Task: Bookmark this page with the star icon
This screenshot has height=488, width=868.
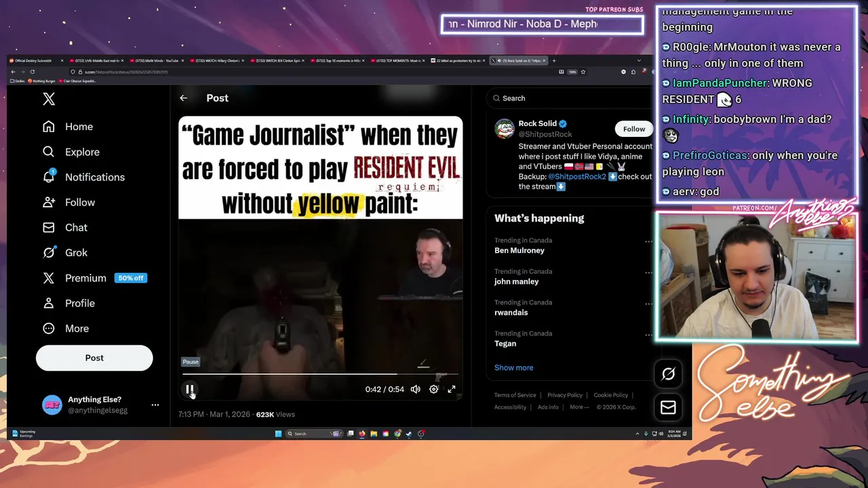Action: 583,72
